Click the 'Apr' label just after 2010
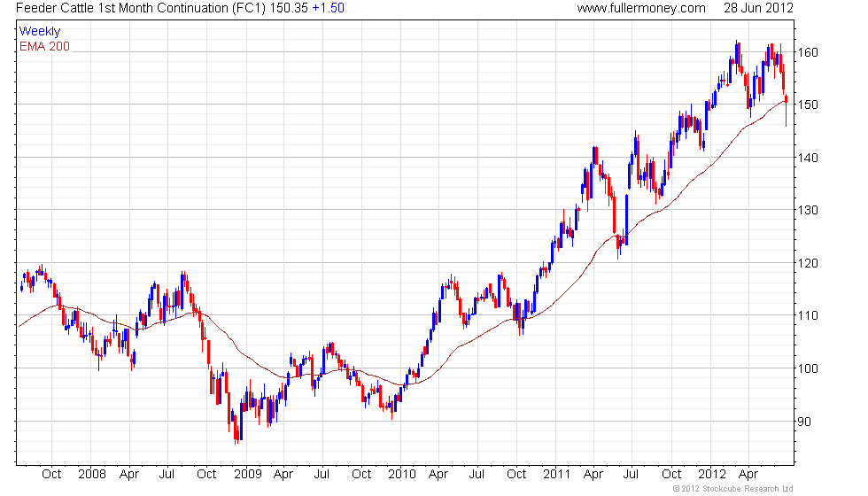 coord(438,475)
